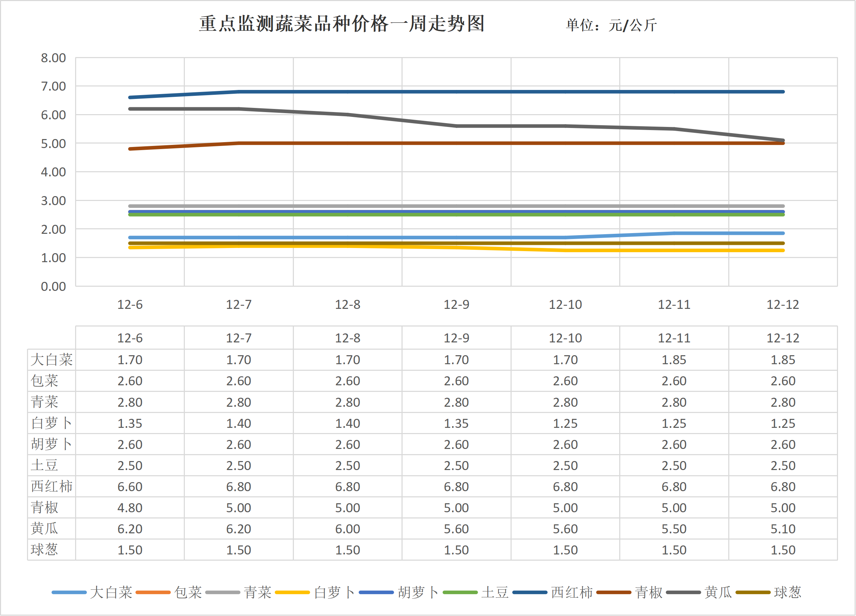
Task: Click the 8.00 value on the vertical axis
Action: (54, 58)
